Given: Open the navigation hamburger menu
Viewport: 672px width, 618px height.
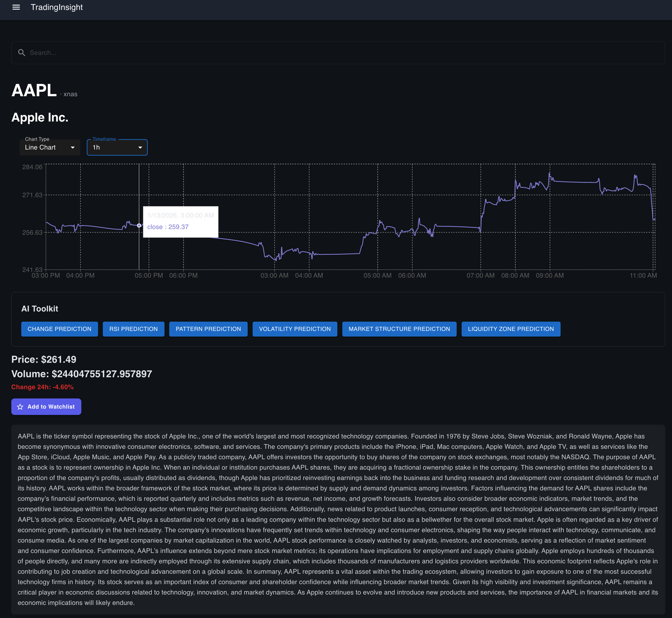Looking at the screenshot, I should (16, 7).
